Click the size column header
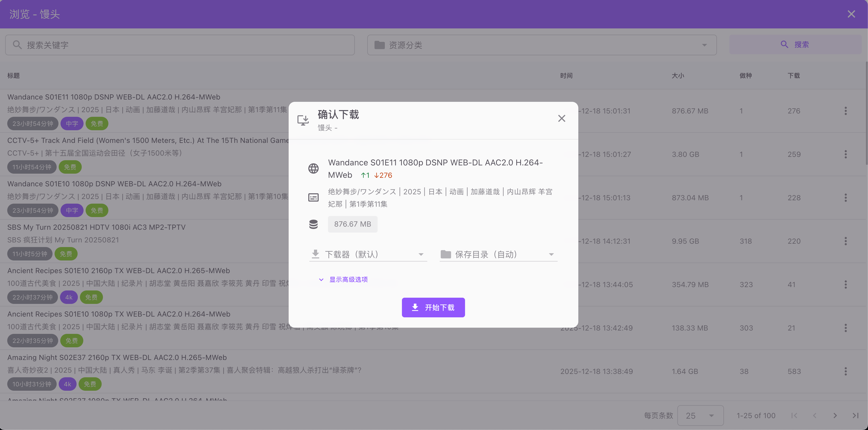This screenshot has height=430, width=868. (x=678, y=76)
